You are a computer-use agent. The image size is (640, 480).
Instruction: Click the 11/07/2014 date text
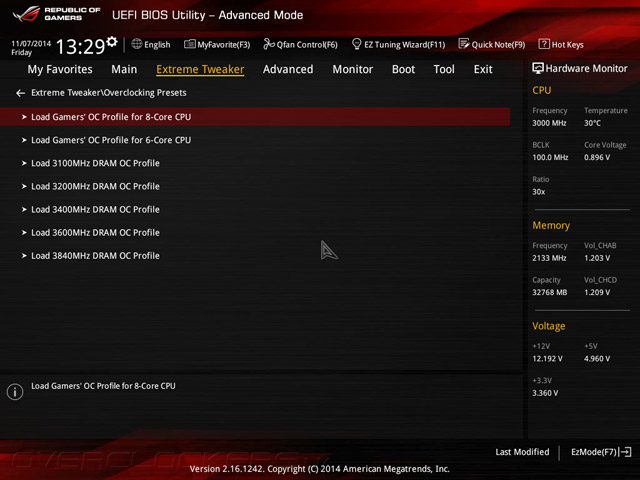pyautogui.click(x=31, y=43)
